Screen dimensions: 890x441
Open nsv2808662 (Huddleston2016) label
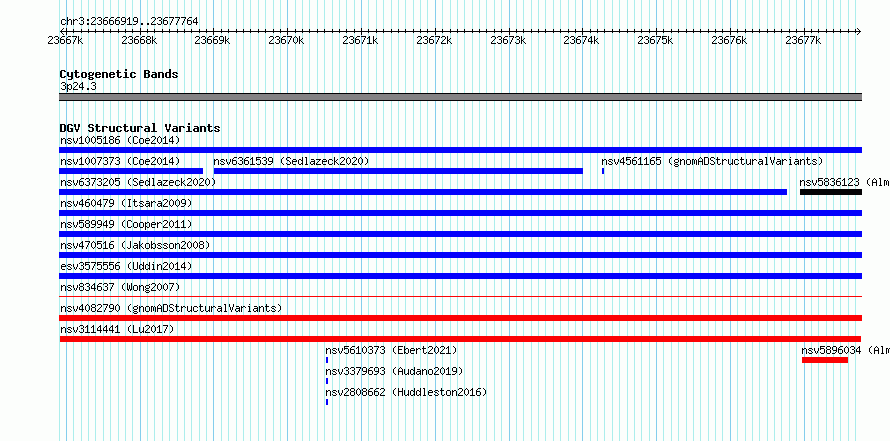(x=406, y=392)
